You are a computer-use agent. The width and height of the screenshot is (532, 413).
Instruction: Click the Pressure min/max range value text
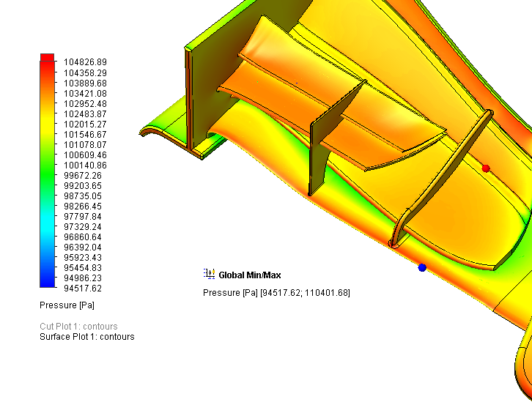pos(276,293)
